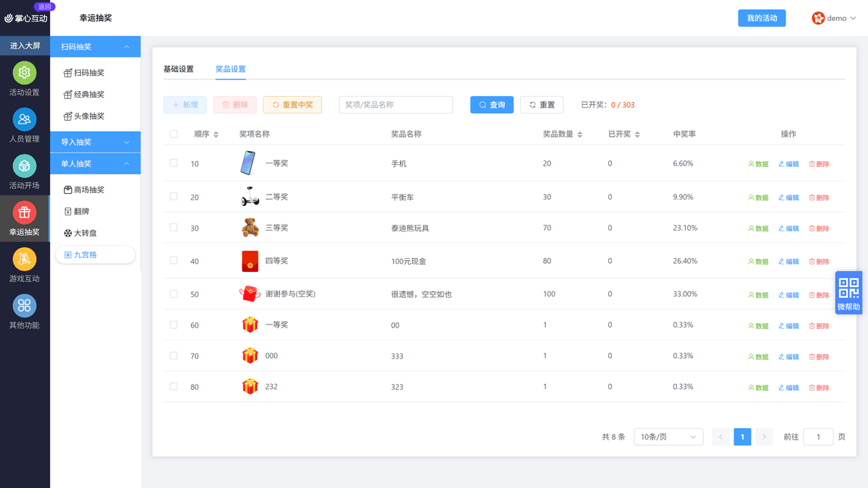Click the gift box image for 000
The width and height of the screenshot is (868, 488).
tap(250, 356)
